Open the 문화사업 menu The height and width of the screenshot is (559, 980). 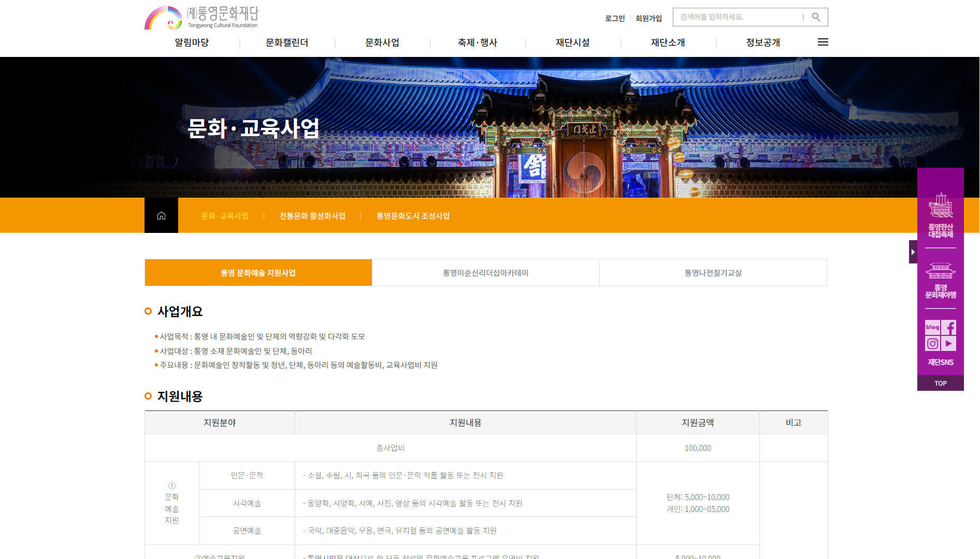pyautogui.click(x=382, y=43)
